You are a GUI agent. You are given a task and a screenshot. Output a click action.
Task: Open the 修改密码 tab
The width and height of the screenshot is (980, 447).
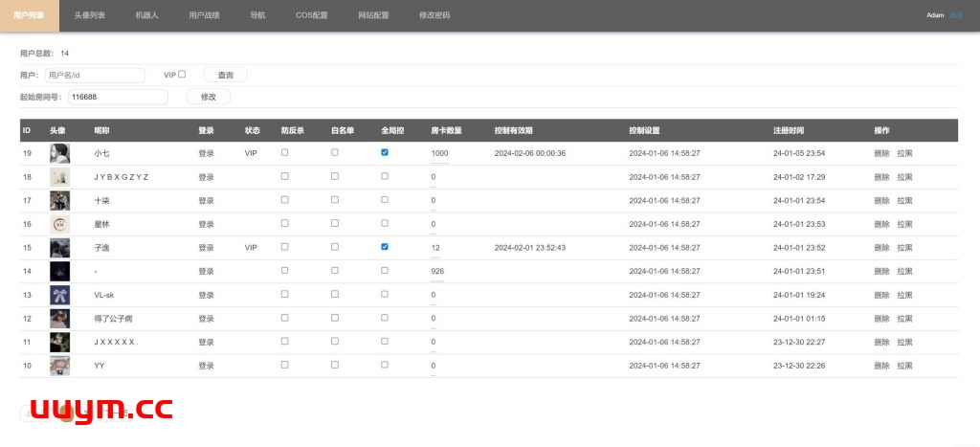click(x=434, y=16)
